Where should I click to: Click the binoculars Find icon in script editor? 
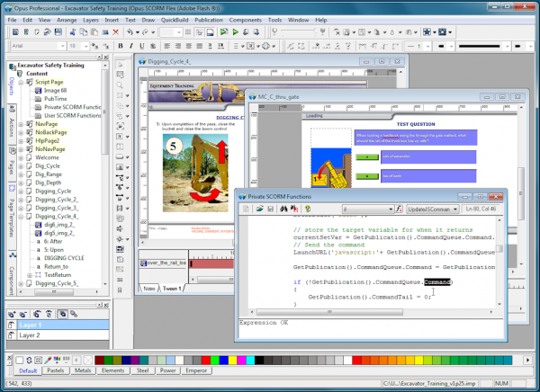[x=283, y=209]
